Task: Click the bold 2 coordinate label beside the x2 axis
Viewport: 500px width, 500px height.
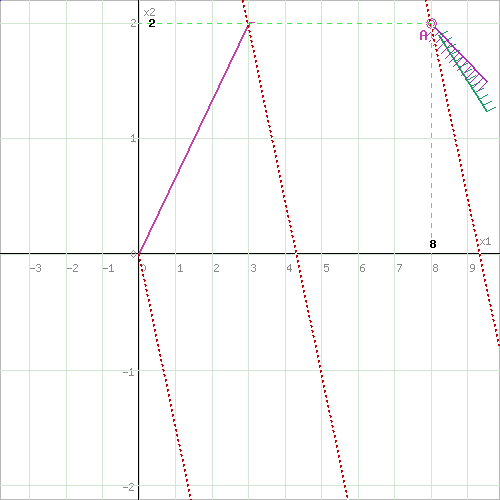Action: (152, 23)
